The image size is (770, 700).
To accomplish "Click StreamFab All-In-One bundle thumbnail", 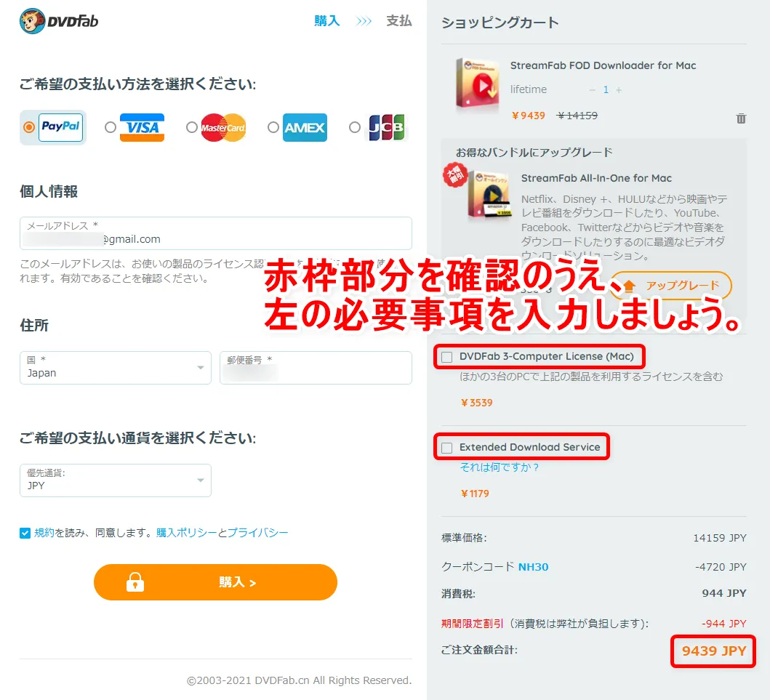I will pyautogui.click(x=489, y=194).
